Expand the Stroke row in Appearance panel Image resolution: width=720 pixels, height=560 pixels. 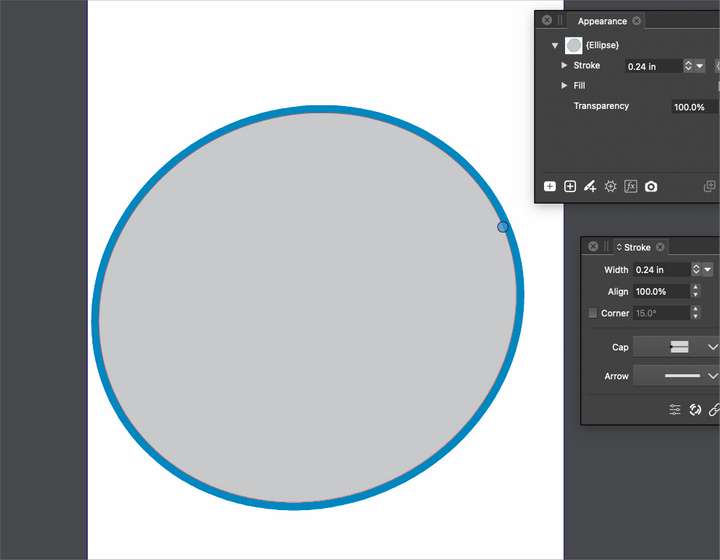click(564, 66)
